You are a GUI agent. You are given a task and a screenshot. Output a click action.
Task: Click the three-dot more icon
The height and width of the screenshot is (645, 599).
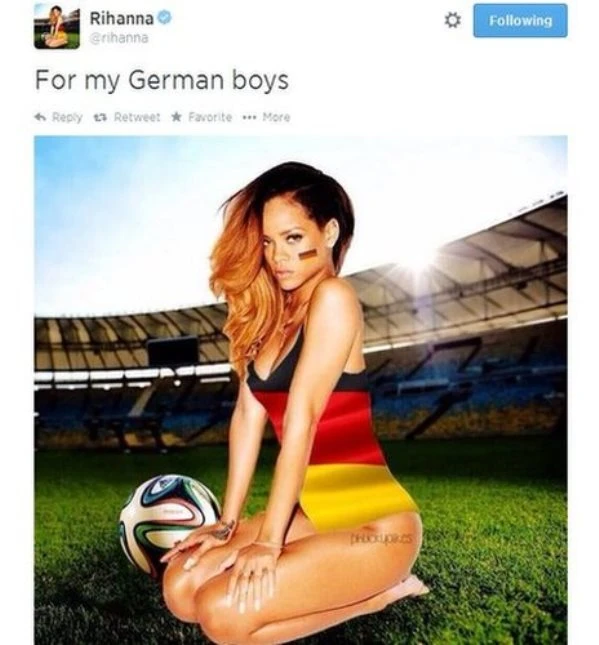click(x=249, y=117)
